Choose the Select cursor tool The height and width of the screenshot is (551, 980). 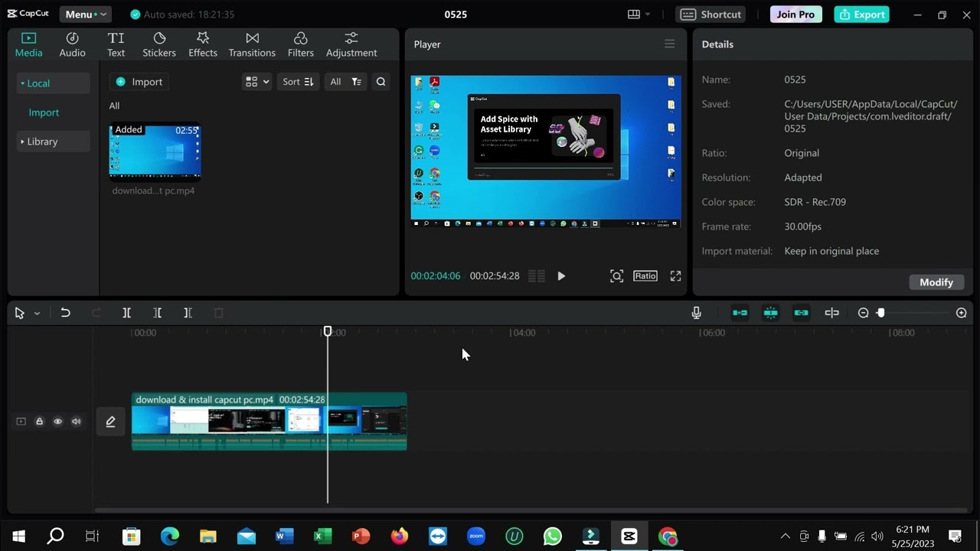point(19,313)
